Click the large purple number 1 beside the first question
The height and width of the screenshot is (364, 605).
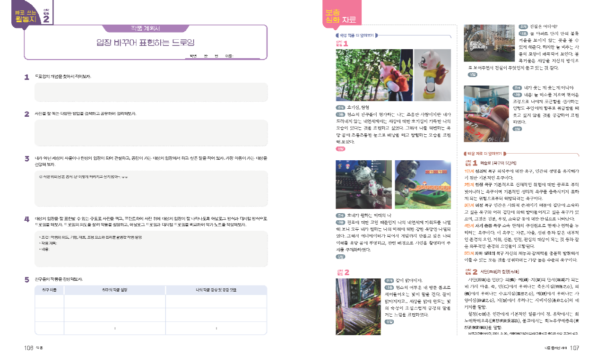[27, 77]
